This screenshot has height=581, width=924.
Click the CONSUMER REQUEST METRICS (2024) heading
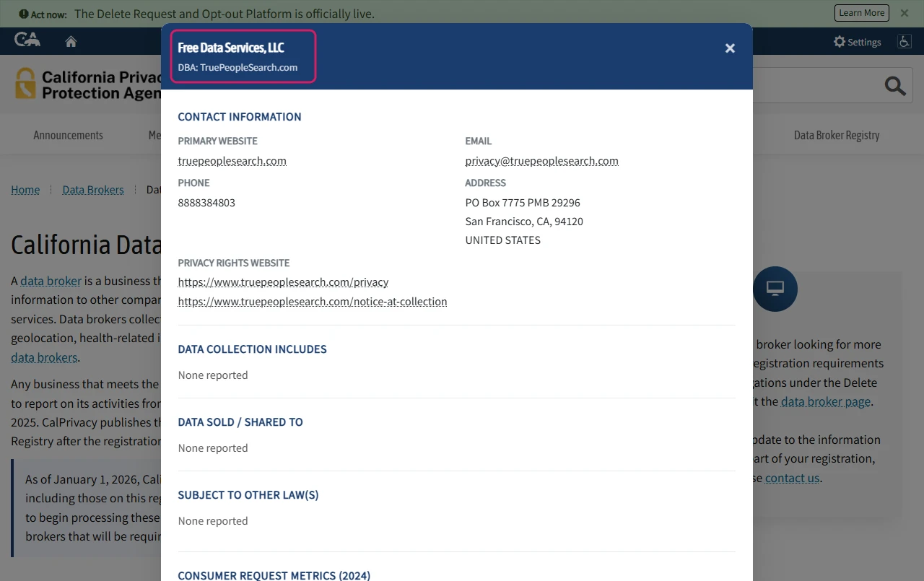tap(274, 575)
